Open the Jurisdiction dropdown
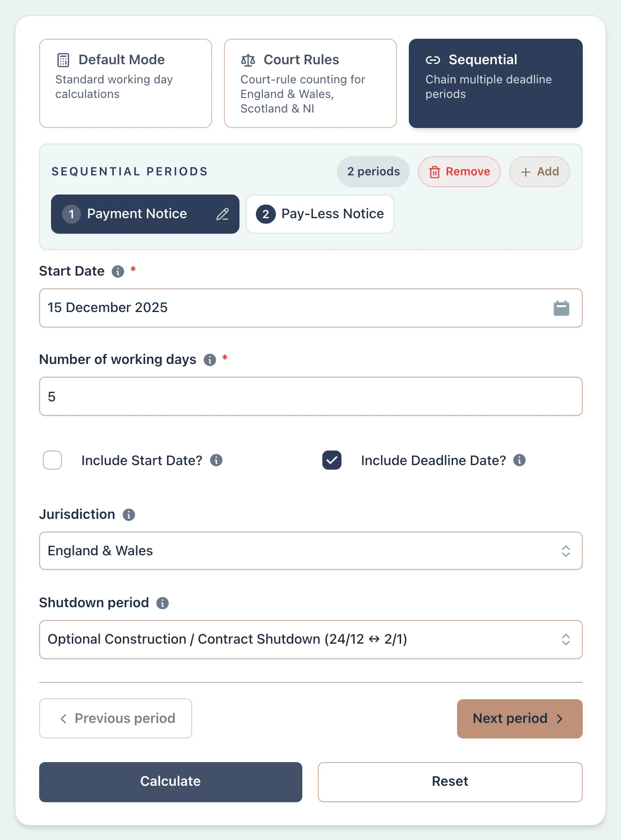The height and width of the screenshot is (840, 621). pyautogui.click(x=311, y=551)
